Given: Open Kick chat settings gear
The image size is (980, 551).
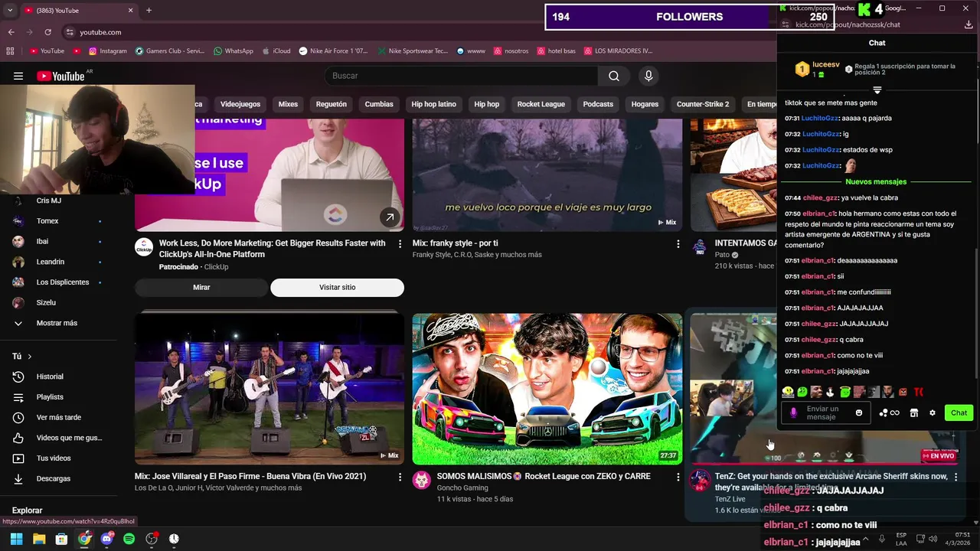Looking at the screenshot, I should point(933,413).
